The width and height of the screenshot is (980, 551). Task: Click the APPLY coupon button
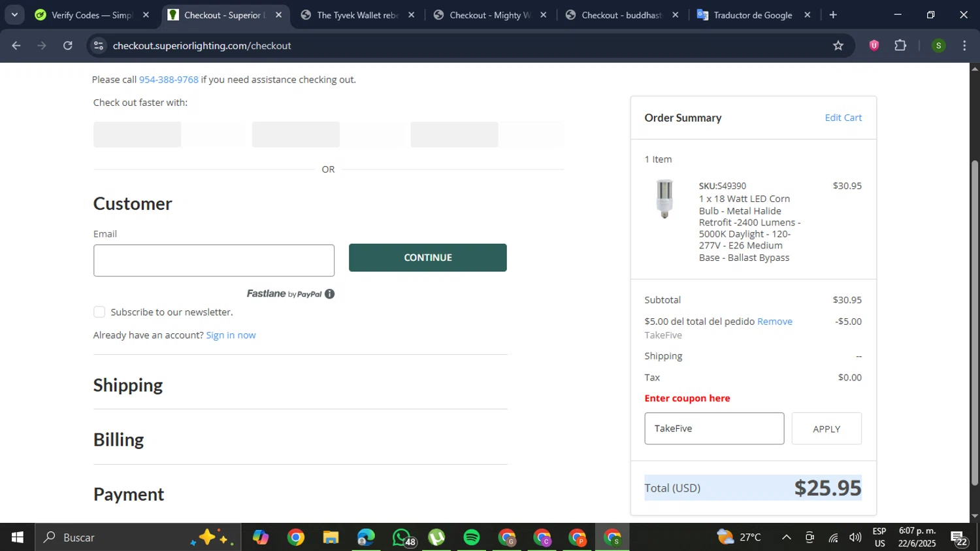[x=826, y=429]
